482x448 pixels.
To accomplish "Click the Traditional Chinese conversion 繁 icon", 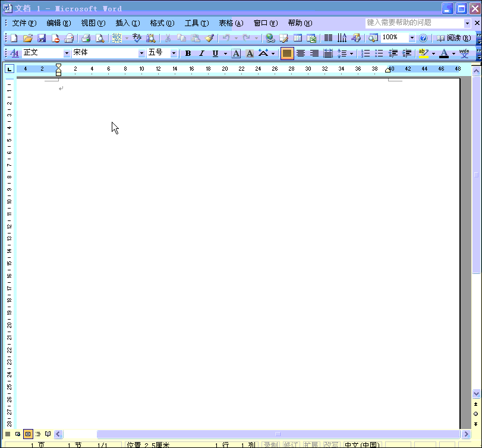I will [x=117, y=38].
